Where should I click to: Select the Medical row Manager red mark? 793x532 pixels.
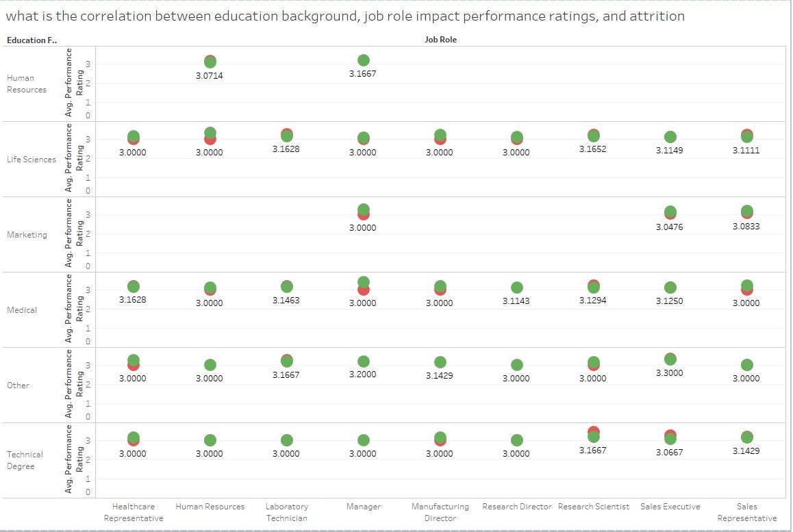[x=363, y=290]
